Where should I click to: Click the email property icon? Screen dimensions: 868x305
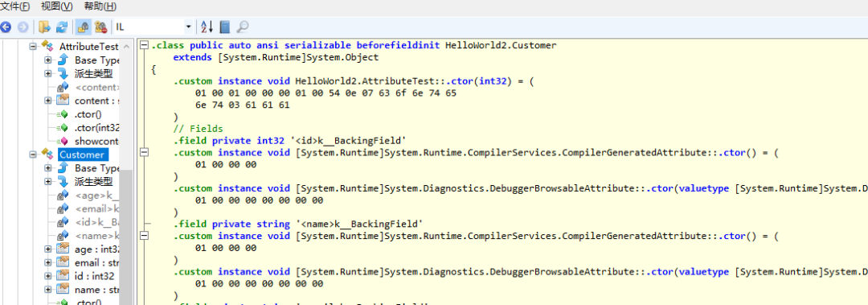pyautogui.click(x=63, y=262)
